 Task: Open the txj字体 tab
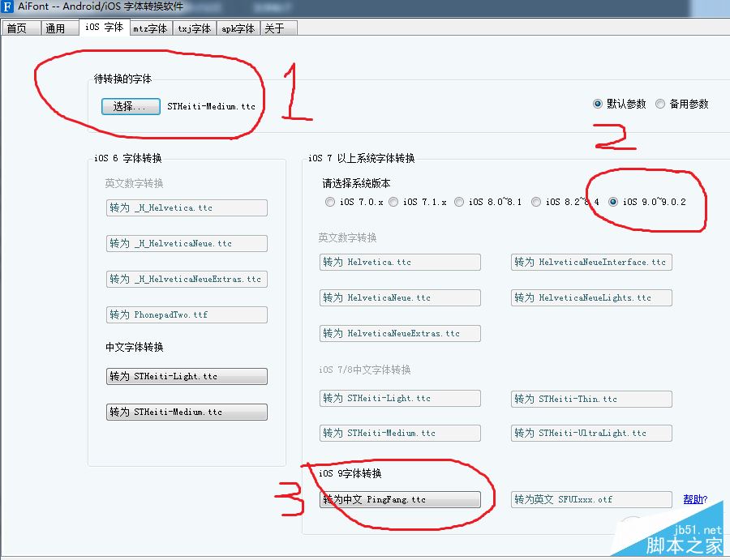tap(194, 27)
